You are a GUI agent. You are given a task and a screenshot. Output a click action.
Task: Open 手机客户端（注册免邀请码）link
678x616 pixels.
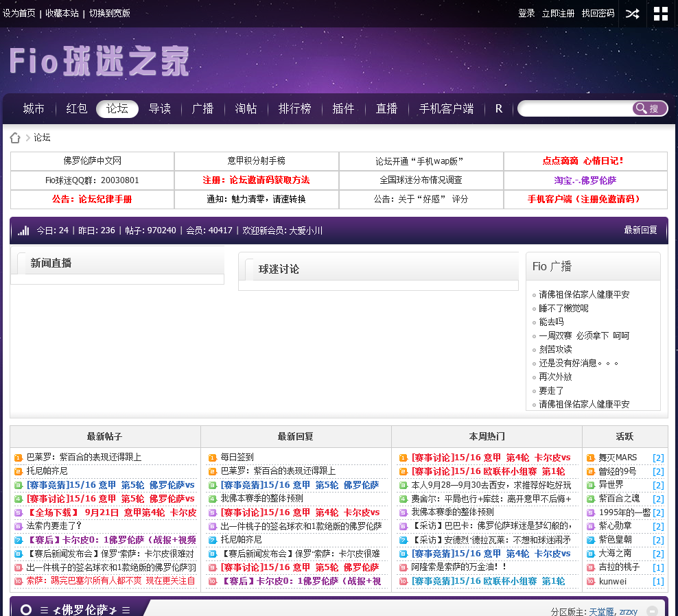point(583,199)
